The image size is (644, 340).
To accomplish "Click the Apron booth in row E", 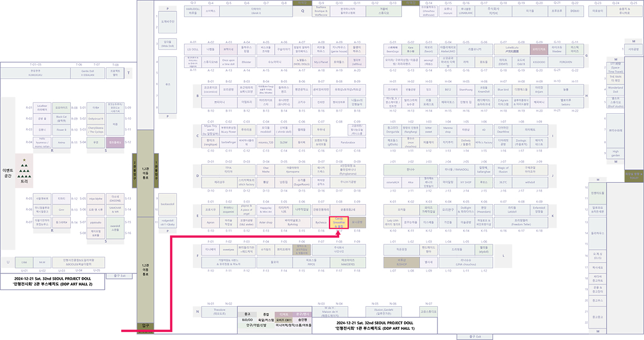I will 210,222.
